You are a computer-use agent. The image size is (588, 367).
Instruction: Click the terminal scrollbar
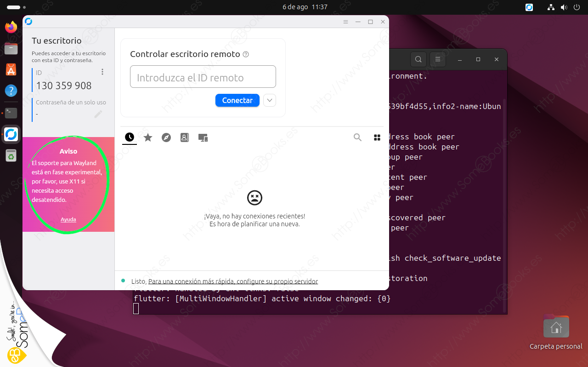[x=505, y=205]
